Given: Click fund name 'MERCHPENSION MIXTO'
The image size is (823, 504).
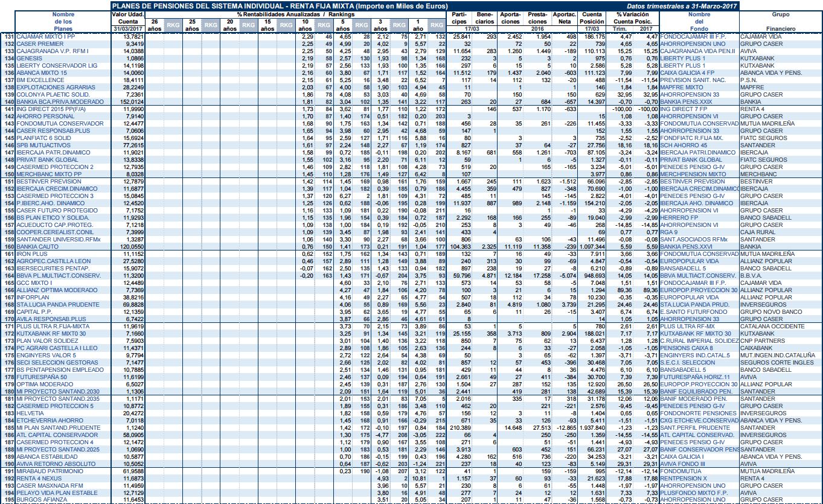Looking at the screenshot, I should pyautogui.click(x=692, y=174).
